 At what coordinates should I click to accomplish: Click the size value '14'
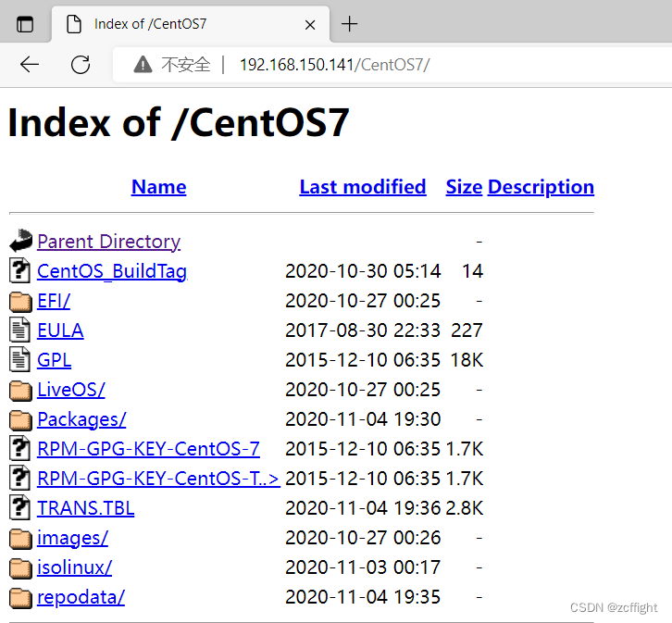(473, 271)
